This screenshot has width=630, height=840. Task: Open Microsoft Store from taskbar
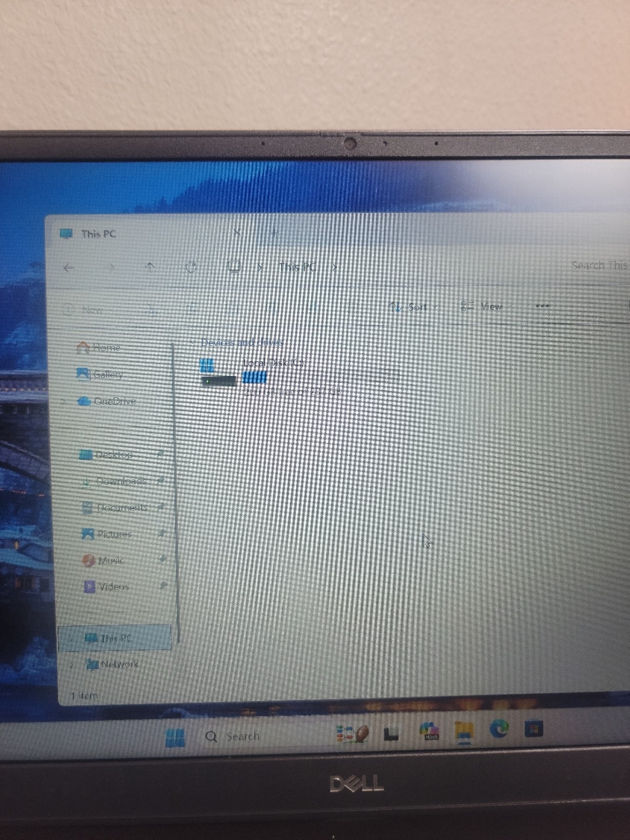(533, 729)
